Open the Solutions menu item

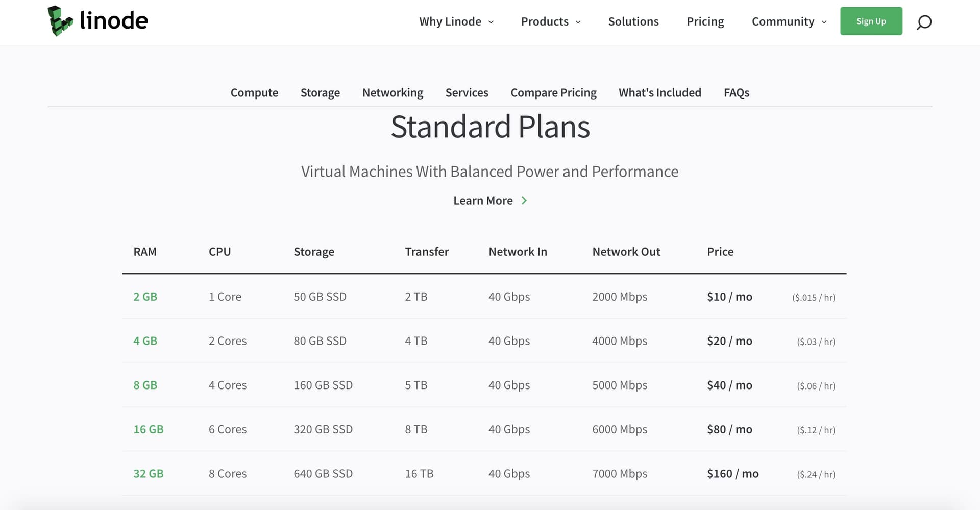pos(633,21)
